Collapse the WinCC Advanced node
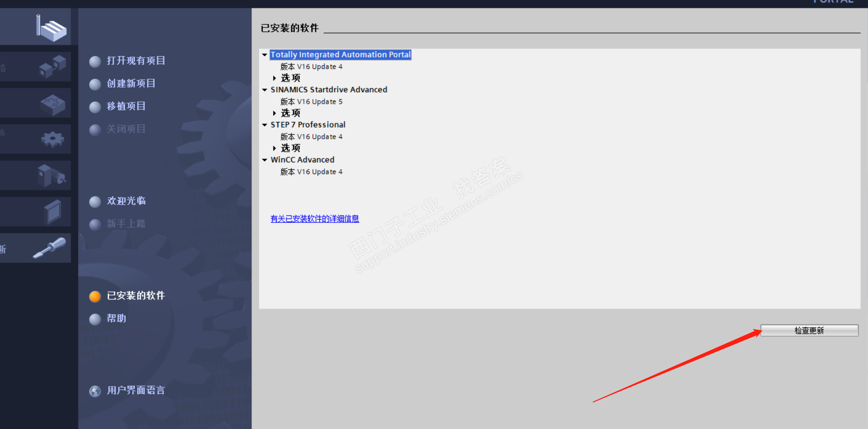The width and height of the screenshot is (868, 429). point(265,160)
